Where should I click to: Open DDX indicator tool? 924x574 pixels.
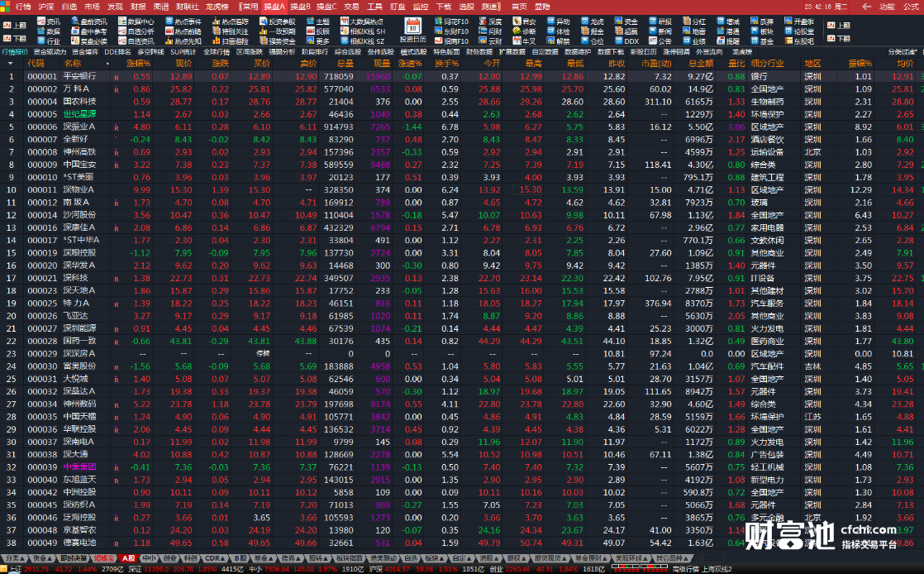tap(626, 41)
